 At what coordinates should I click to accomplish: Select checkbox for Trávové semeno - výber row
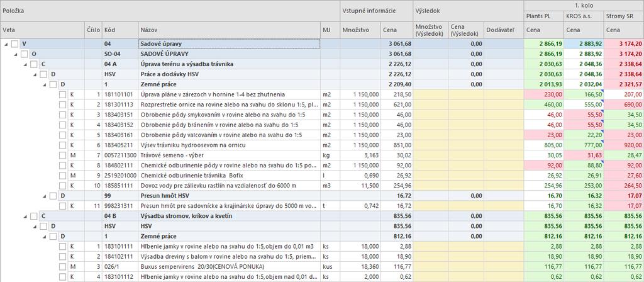pos(62,155)
